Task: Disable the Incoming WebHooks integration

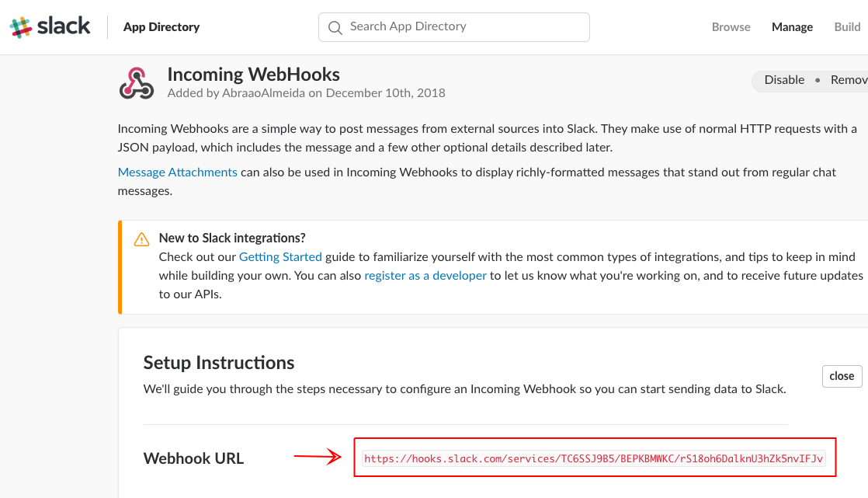Action: click(x=784, y=80)
